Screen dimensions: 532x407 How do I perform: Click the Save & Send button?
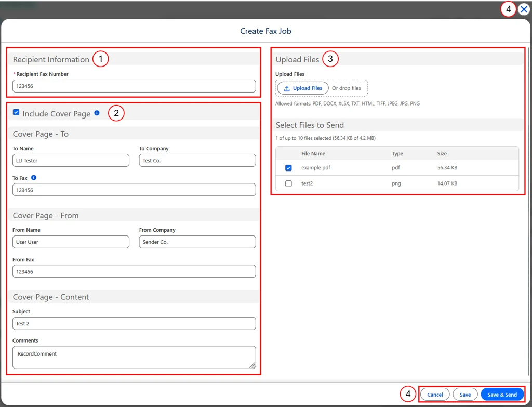(502, 395)
